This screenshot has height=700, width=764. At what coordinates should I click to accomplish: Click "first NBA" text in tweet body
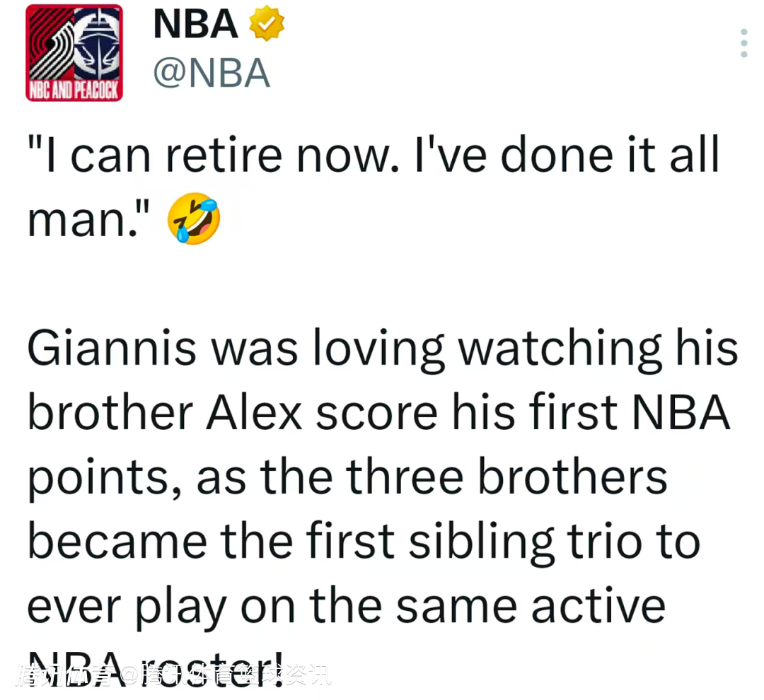616,414
